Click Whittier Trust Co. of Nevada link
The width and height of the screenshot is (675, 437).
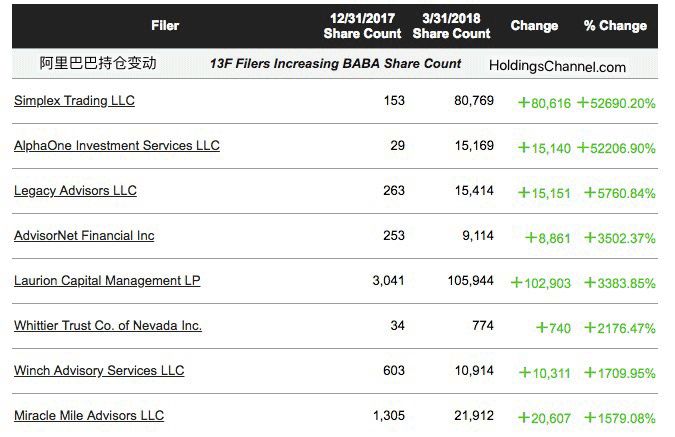point(107,326)
